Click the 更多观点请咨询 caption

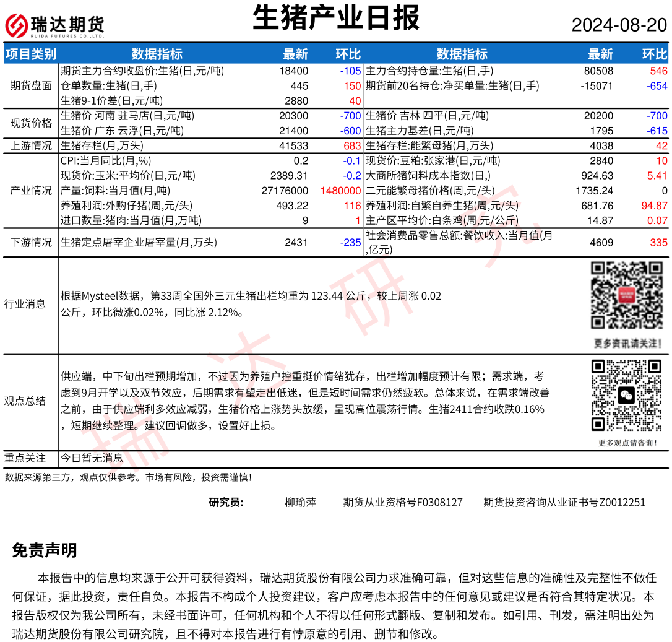click(x=627, y=443)
